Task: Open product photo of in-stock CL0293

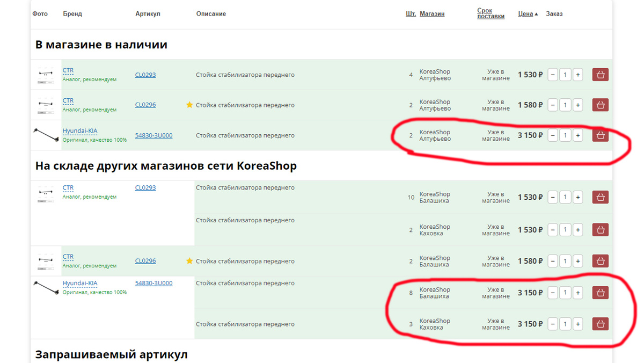Action: click(x=46, y=75)
